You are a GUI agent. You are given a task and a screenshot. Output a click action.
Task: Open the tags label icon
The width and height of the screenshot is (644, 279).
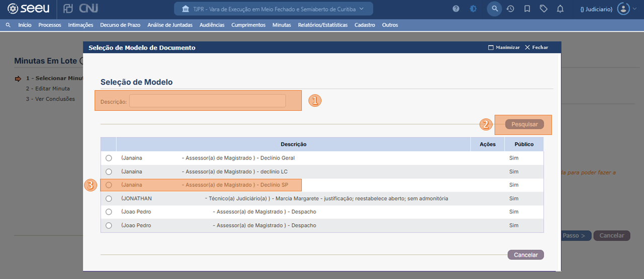(543, 9)
